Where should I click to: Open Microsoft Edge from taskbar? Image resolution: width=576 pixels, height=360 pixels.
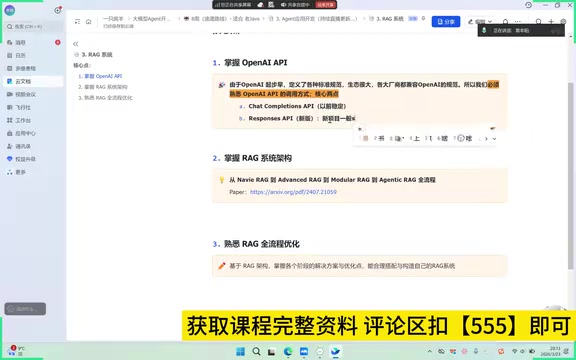tap(288, 352)
